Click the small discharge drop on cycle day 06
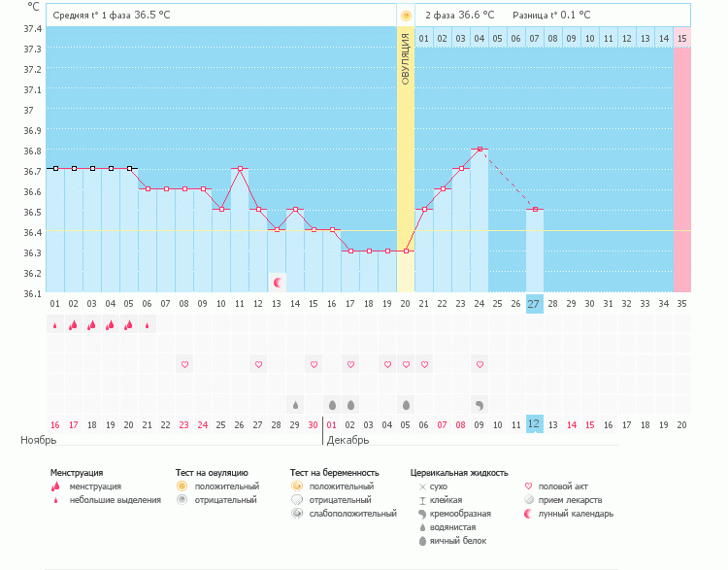Viewport: 728px width, 570px height. (x=148, y=326)
